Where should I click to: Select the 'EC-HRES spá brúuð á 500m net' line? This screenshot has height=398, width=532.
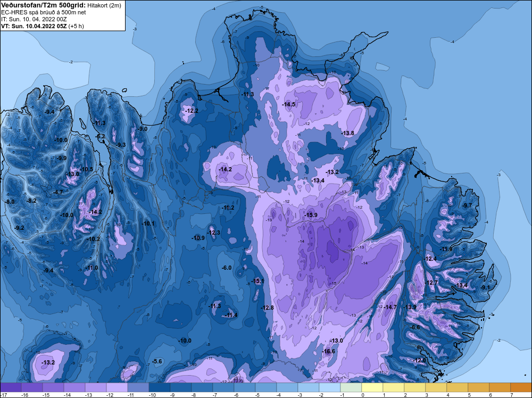click(44, 12)
